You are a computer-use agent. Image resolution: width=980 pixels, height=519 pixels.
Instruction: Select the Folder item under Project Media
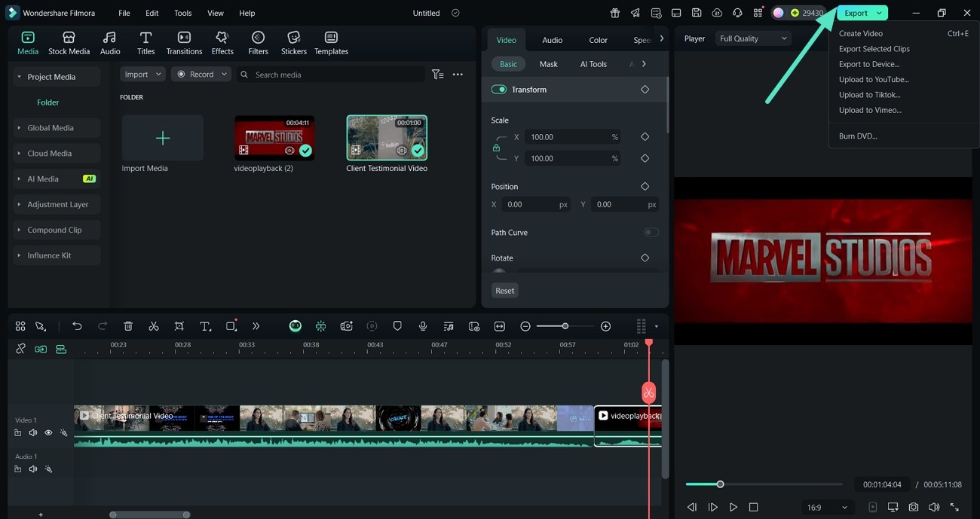pyautogui.click(x=48, y=102)
